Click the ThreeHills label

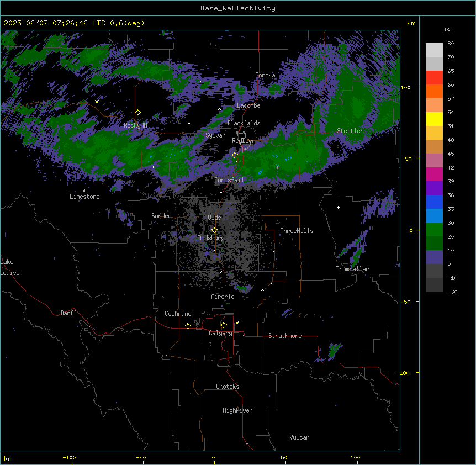click(297, 231)
